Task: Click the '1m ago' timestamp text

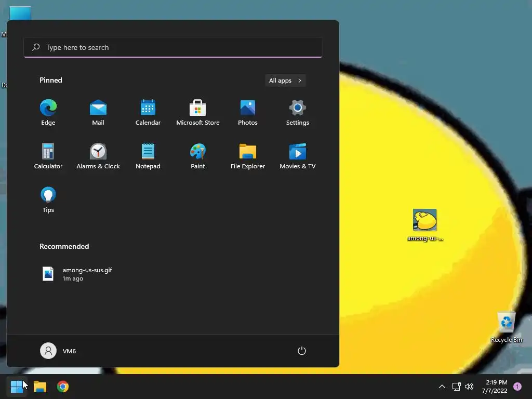Action: point(73,278)
